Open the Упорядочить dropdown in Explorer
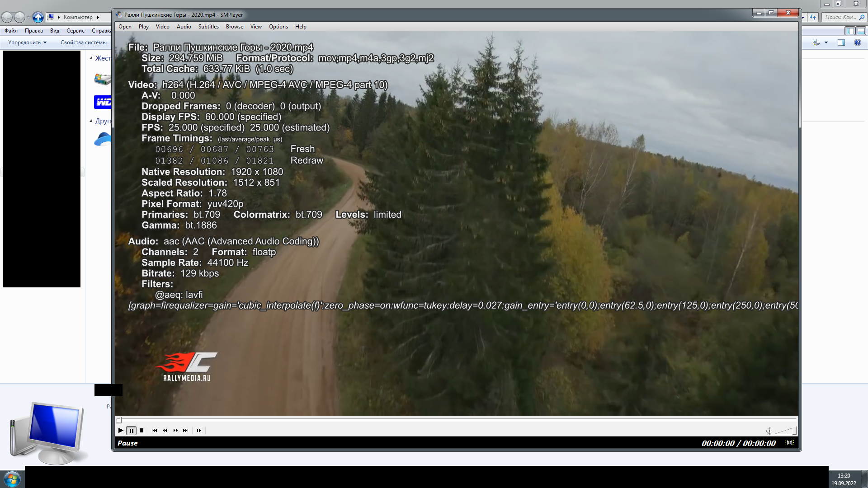Viewport: 868px width, 488px height. [x=26, y=42]
